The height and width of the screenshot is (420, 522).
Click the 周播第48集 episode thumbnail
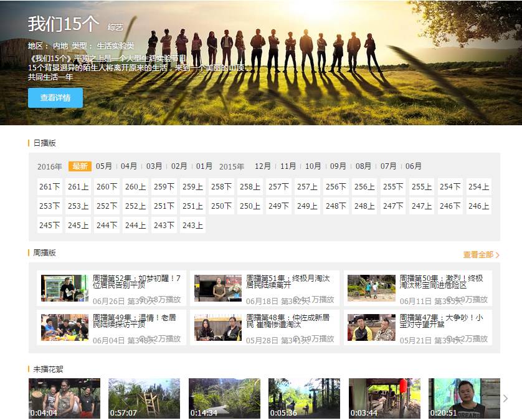(x=217, y=328)
